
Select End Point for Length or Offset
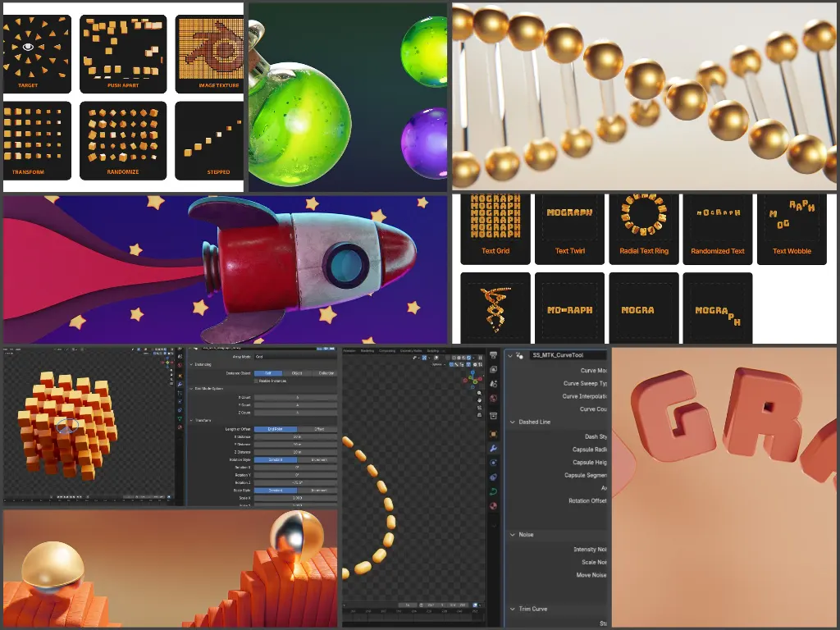[276, 429]
